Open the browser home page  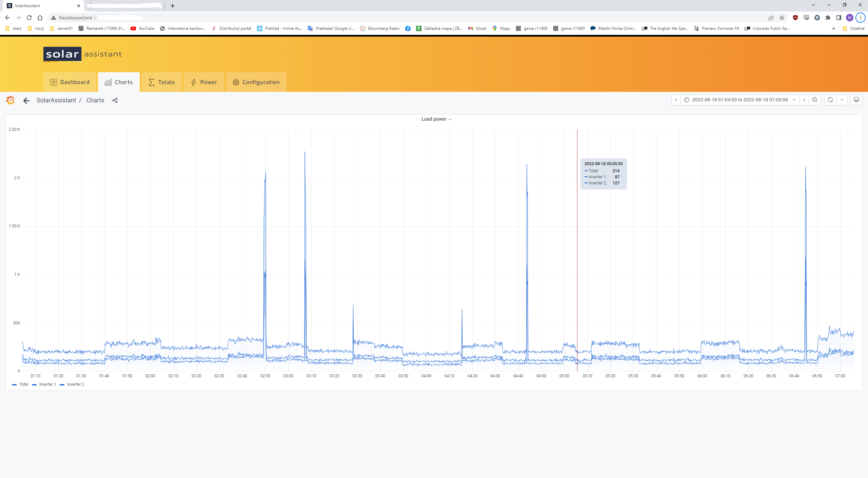tap(40, 18)
